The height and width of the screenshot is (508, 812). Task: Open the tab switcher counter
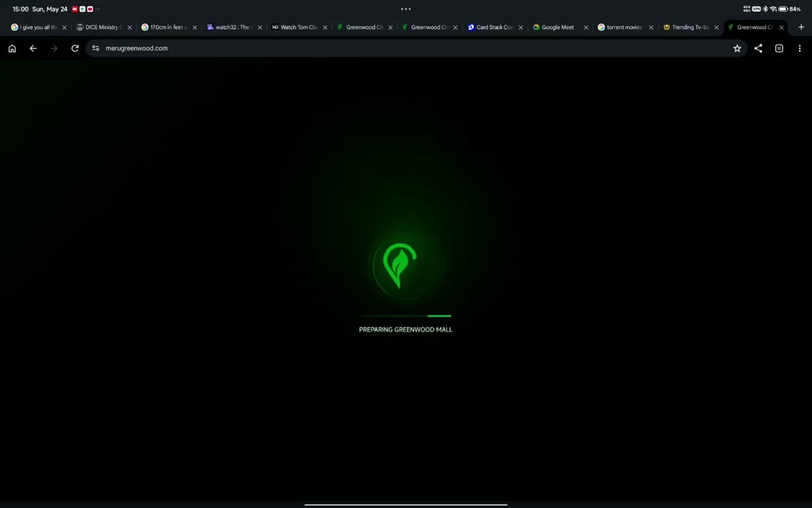[779, 48]
